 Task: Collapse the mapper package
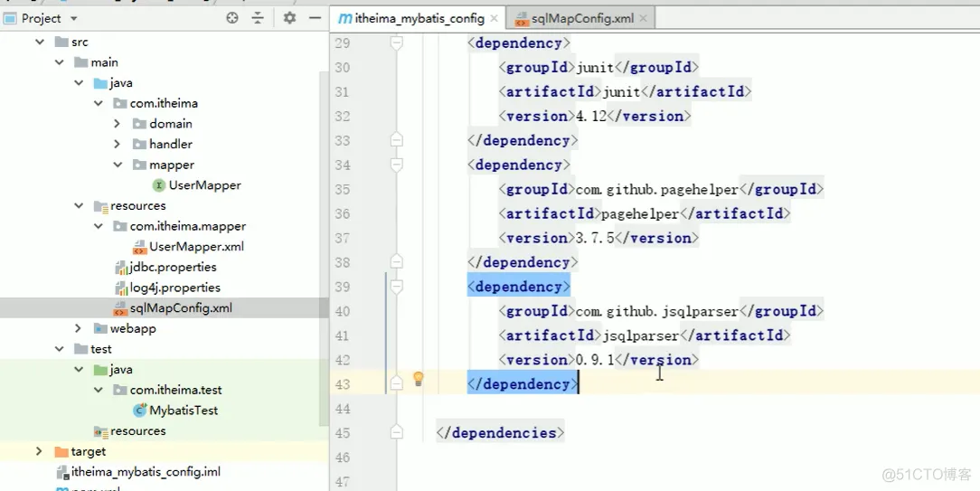pos(118,165)
